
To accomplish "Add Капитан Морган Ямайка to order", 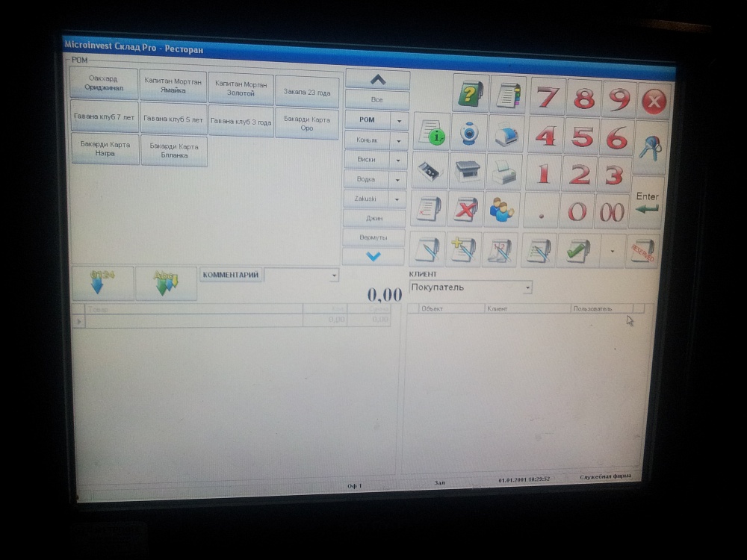I will [173, 86].
